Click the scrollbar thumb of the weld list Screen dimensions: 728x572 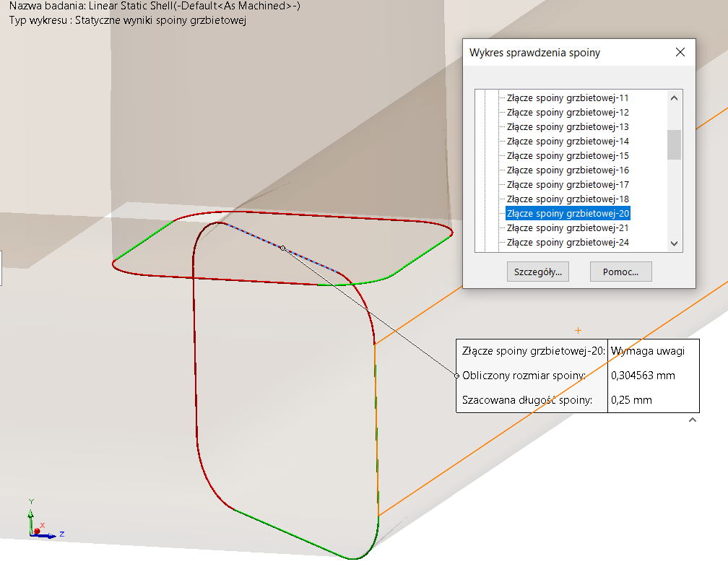tap(673, 141)
